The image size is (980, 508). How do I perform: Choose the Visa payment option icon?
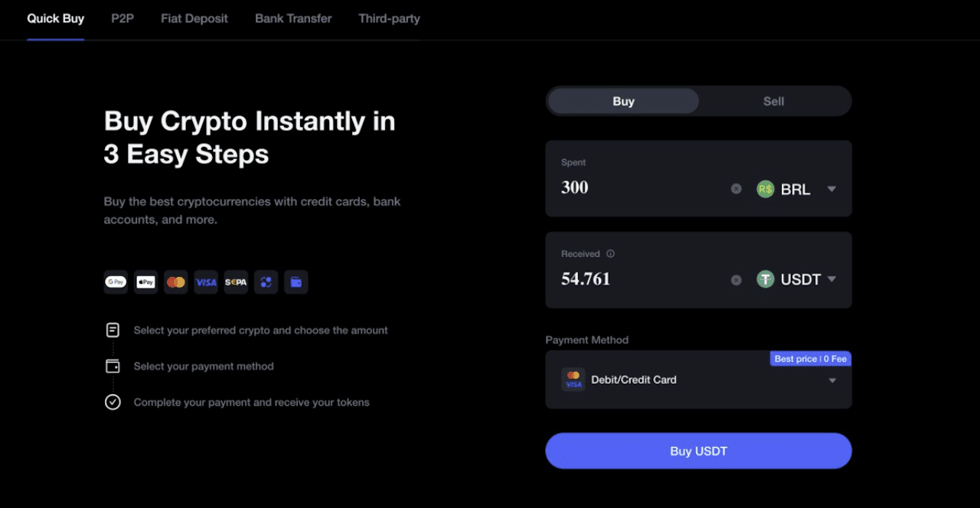(x=206, y=282)
